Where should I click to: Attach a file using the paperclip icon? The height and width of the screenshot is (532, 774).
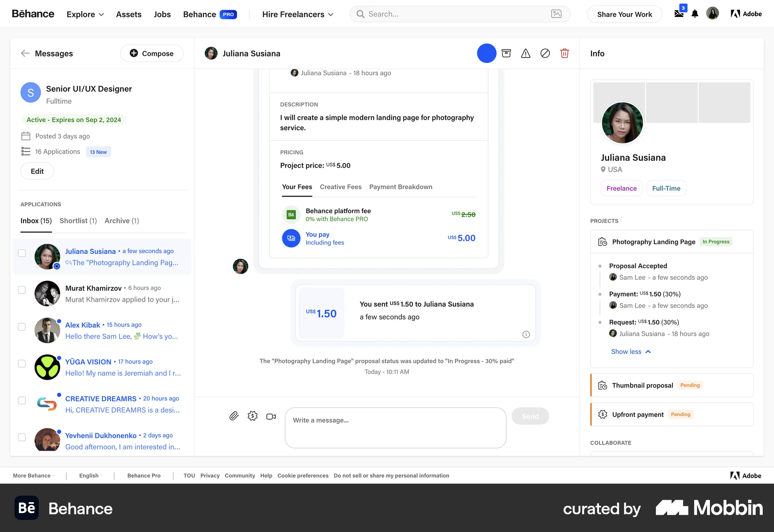[234, 416]
